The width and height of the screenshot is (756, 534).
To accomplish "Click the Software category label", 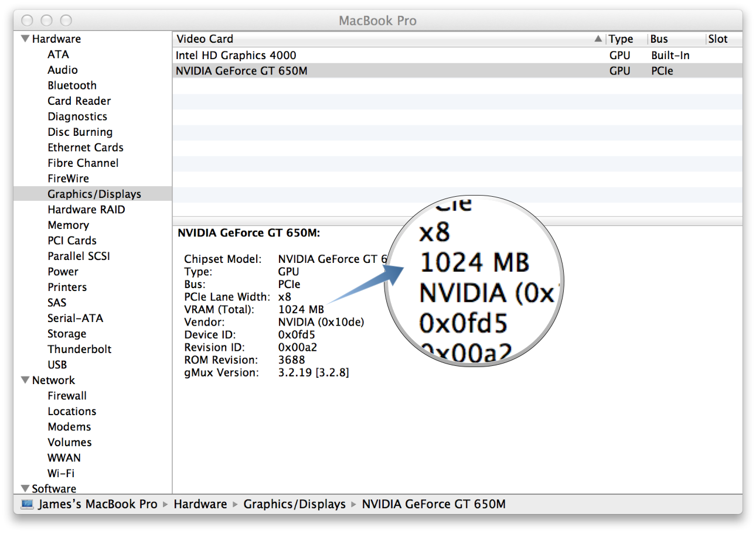I will (54, 488).
